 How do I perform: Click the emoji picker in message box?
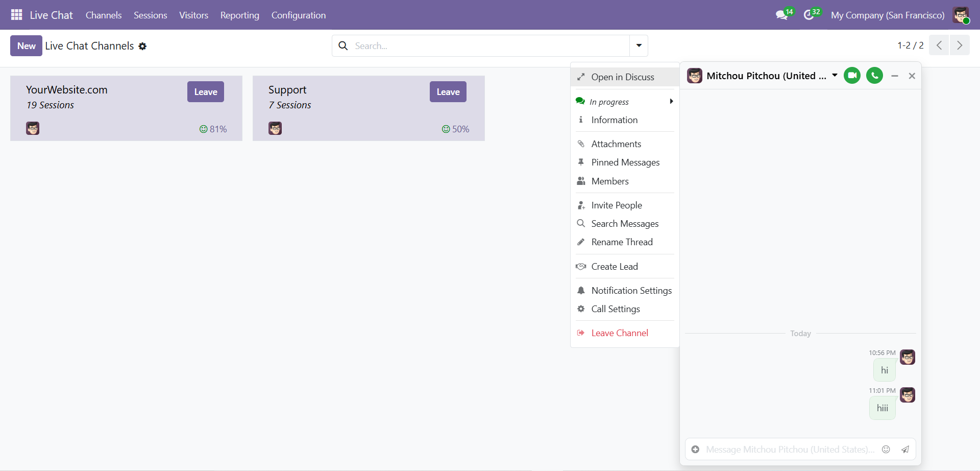(x=886, y=450)
